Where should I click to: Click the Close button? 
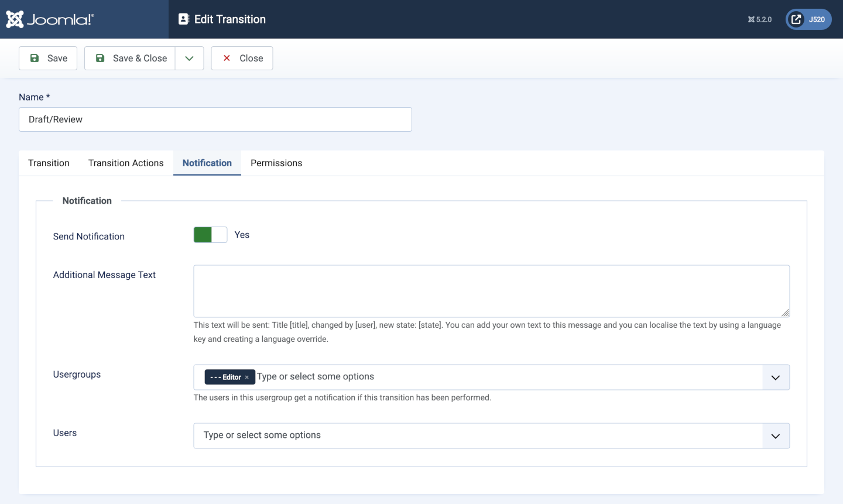242,58
